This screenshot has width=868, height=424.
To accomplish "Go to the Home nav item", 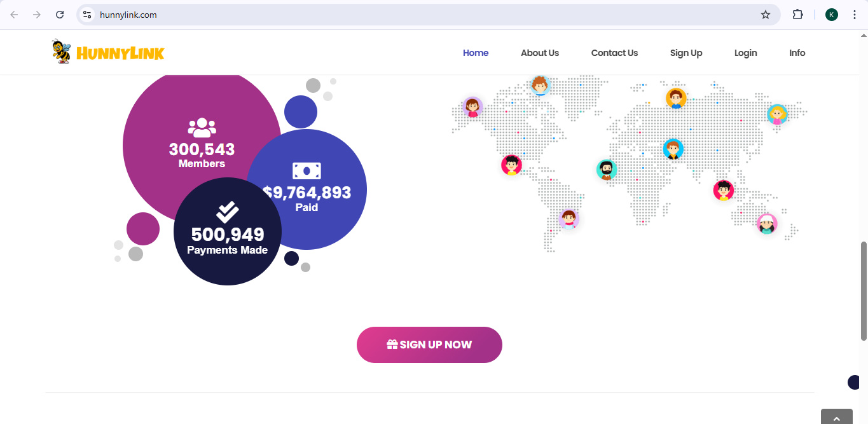I will point(476,53).
